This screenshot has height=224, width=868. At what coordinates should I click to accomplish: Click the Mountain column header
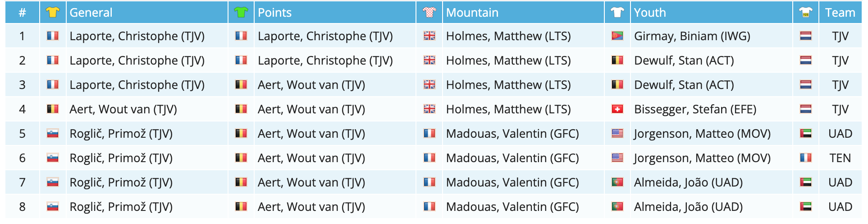472,13
